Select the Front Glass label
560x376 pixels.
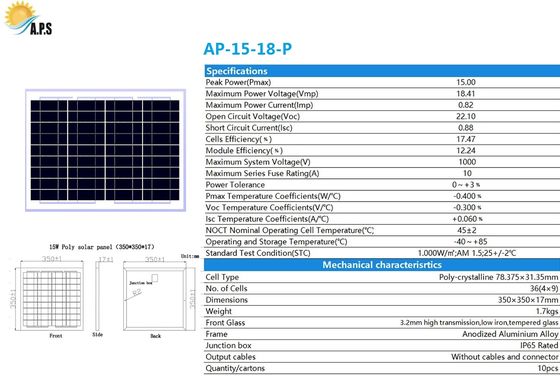tap(225, 323)
